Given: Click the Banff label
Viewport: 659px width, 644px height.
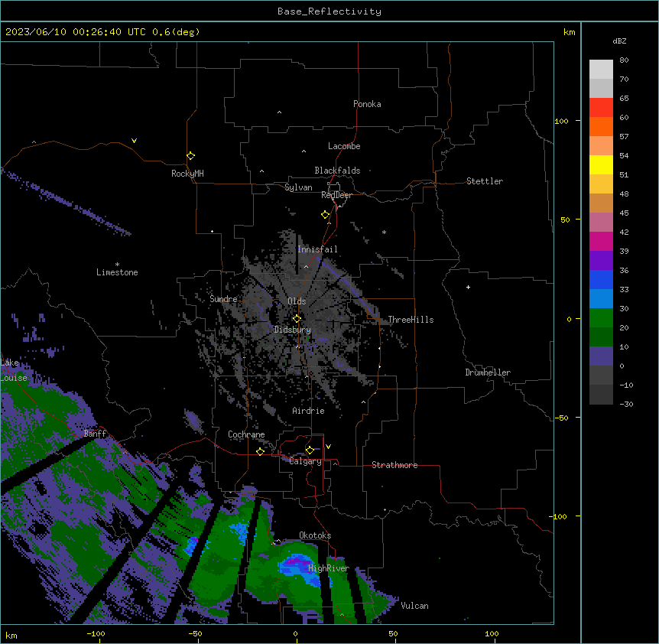Looking at the screenshot, I should (x=95, y=434).
